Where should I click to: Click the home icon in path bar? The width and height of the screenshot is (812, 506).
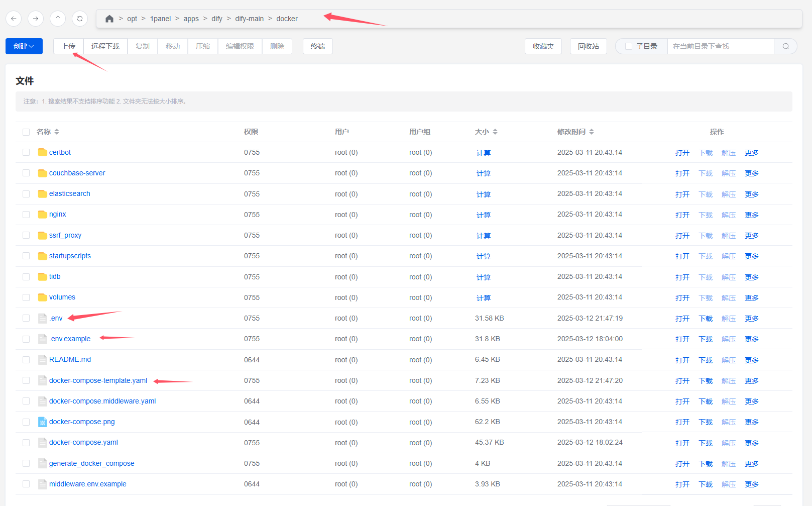(109, 19)
